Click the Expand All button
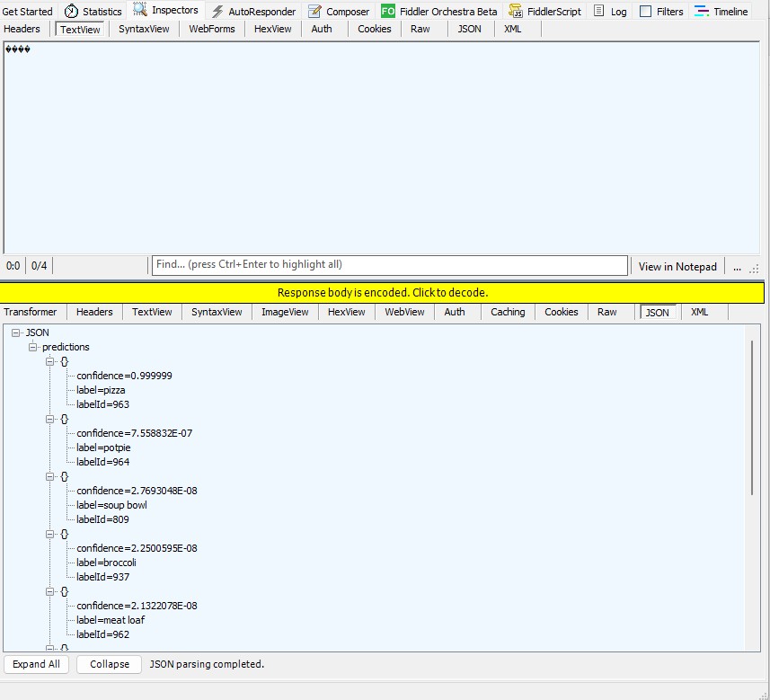 [x=37, y=664]
